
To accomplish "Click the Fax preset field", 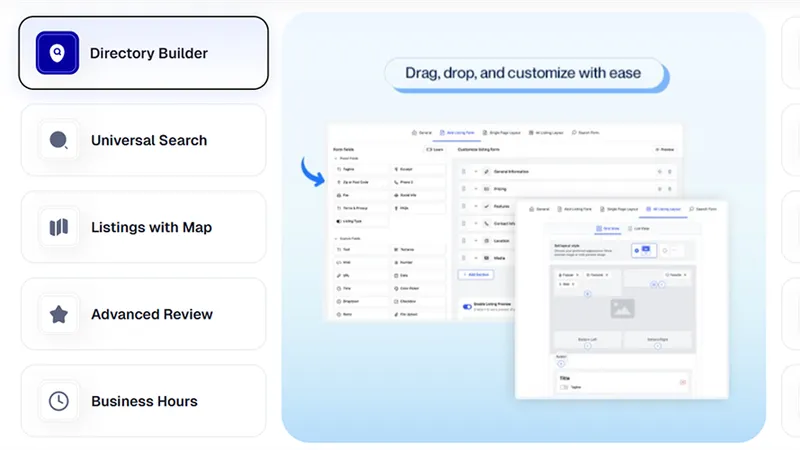I will point(361,195).
